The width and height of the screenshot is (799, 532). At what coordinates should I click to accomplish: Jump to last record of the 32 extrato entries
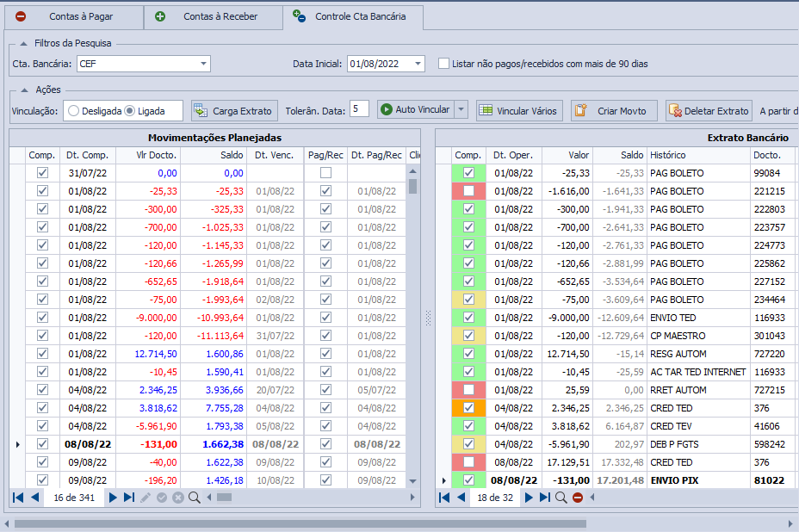coord(545,498)
